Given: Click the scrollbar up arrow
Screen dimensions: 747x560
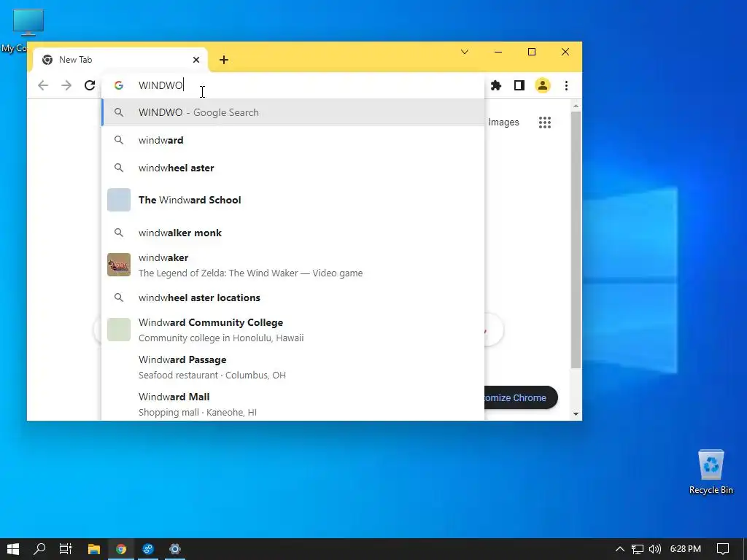Looking at the screenshot, I should [x=576, y=105].
